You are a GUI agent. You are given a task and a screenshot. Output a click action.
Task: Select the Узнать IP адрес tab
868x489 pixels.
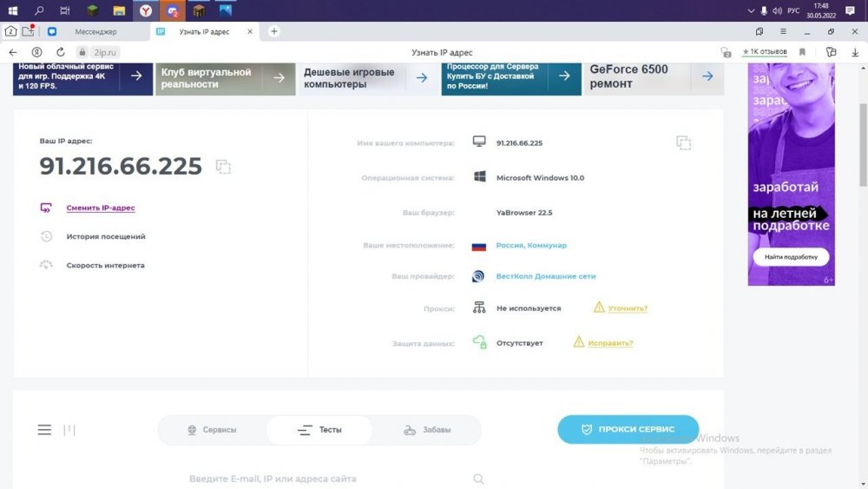(204, 31)
